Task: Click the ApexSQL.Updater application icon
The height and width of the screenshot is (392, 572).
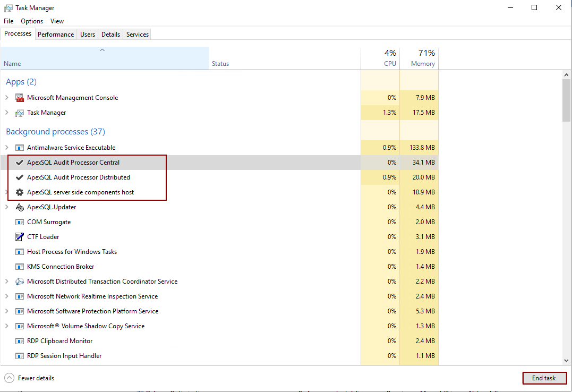Action: [19, 207]
